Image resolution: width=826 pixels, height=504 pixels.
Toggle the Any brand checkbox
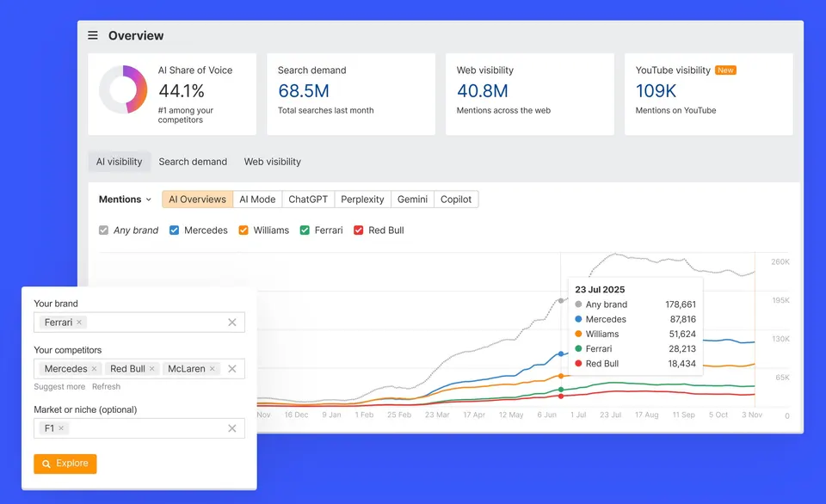tap(104, 230)
